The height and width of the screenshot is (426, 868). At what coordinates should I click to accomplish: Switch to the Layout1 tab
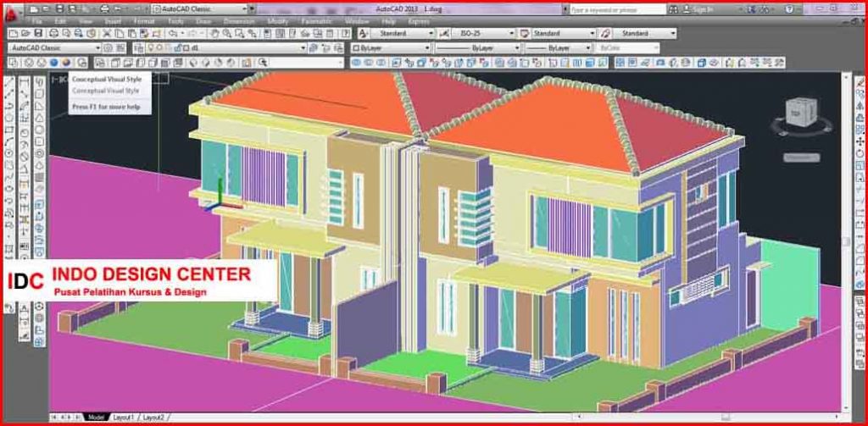coord(123,418)
